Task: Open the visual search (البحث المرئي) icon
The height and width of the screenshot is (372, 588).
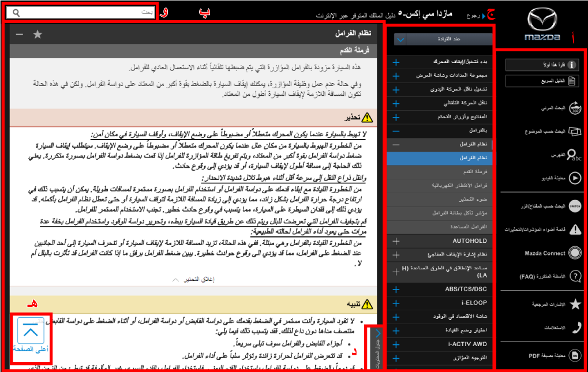Action: [x=575, y=108]
